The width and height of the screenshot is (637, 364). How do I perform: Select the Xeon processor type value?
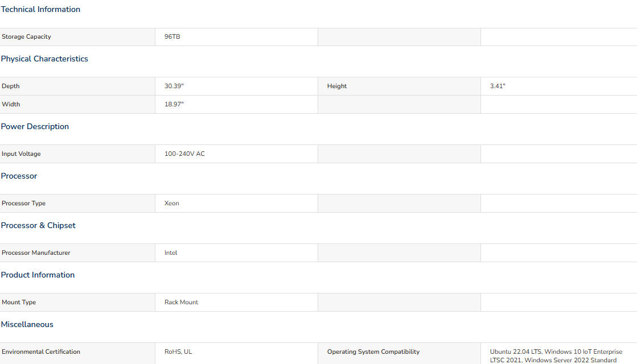(x=171, y=203)
